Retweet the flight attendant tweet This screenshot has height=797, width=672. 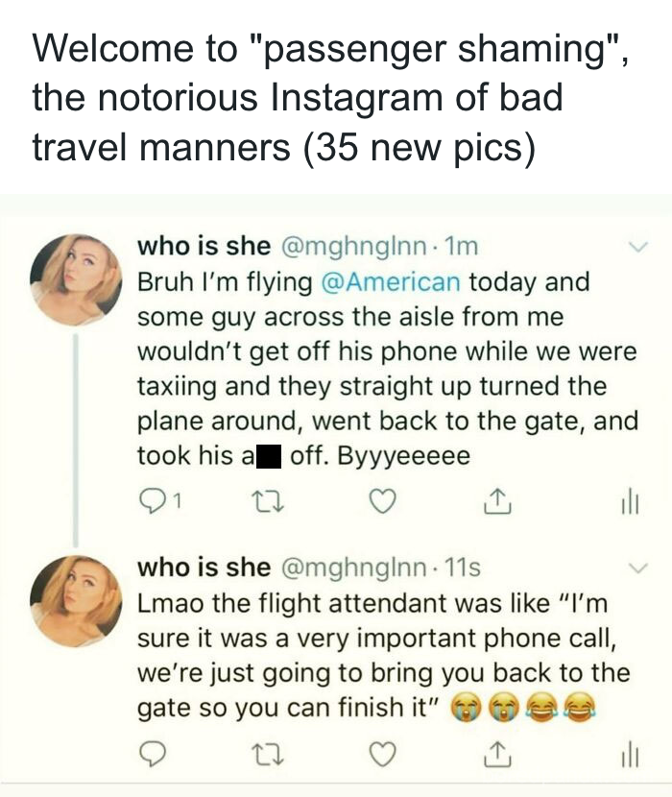(x=268, y=754)
